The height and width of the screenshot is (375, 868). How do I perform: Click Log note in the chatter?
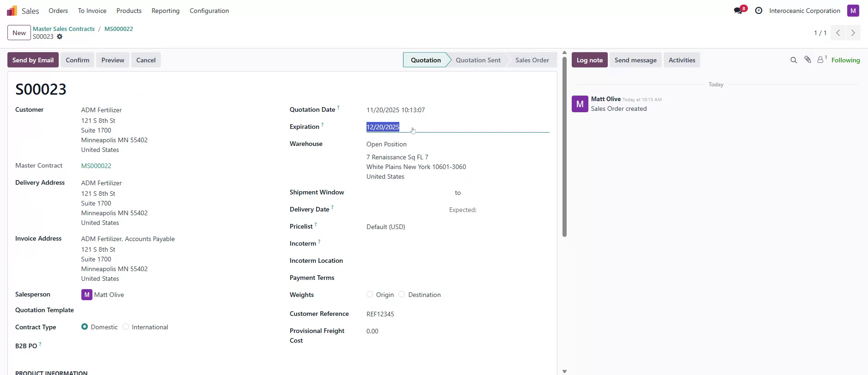coord(589,60)
